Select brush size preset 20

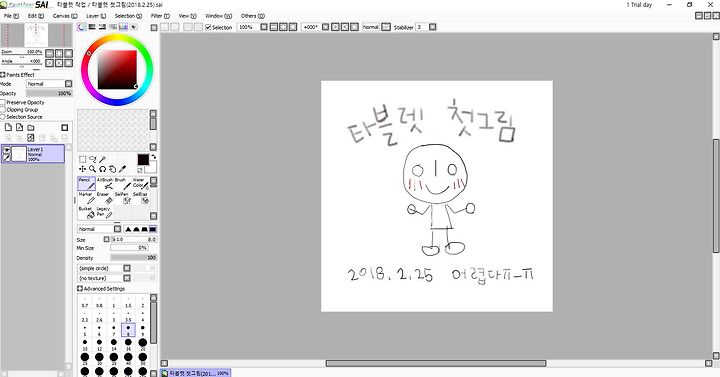143,344
